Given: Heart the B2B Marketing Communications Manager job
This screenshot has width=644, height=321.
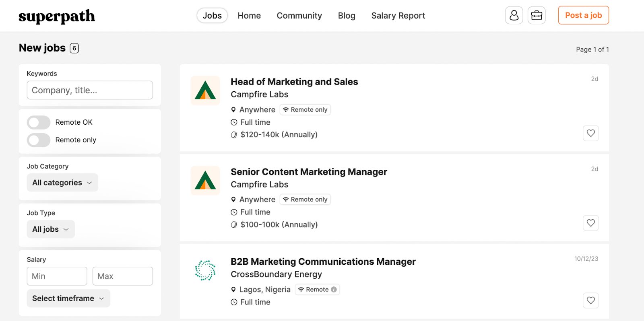Looking at the screenshot, I should pyautogui.click(x=590, y=300).
